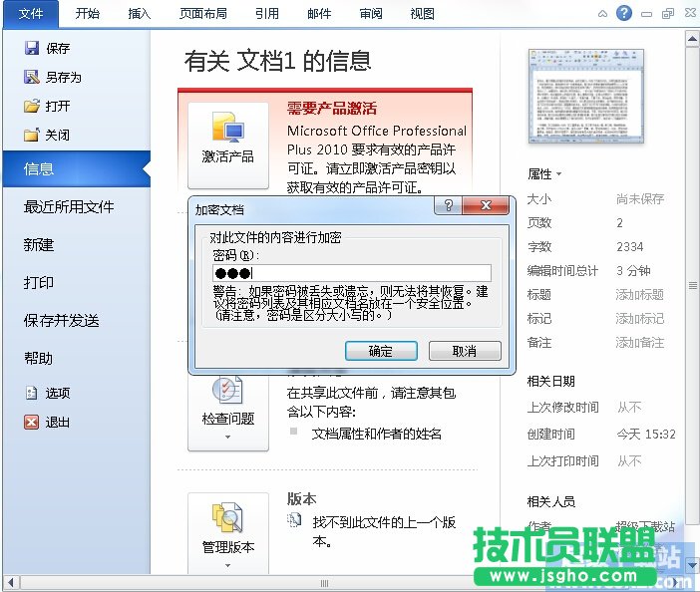Switch to the Insert (插入) ribbon tab
Viewport: 700px width, 592px height.
pos(140,14)
